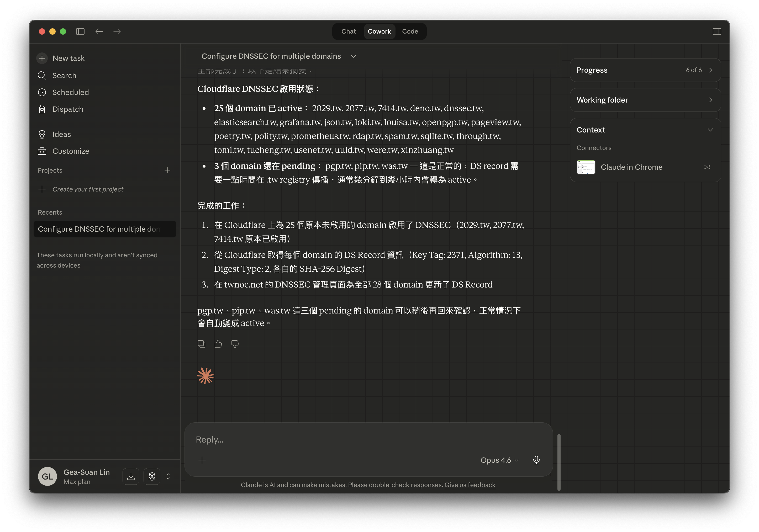
Task: Click the "Recents" section label
Action: [x=50, y=212]
